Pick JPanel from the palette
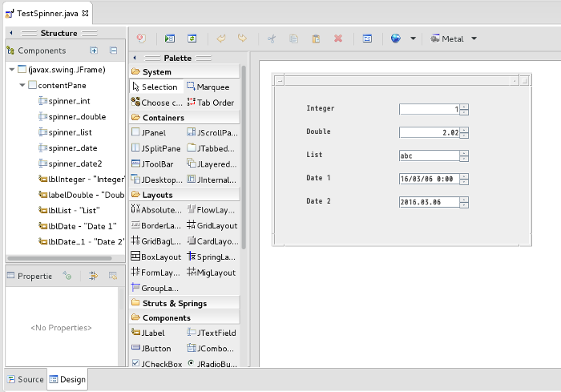This screenshot has width=561, height=392. 149,132
